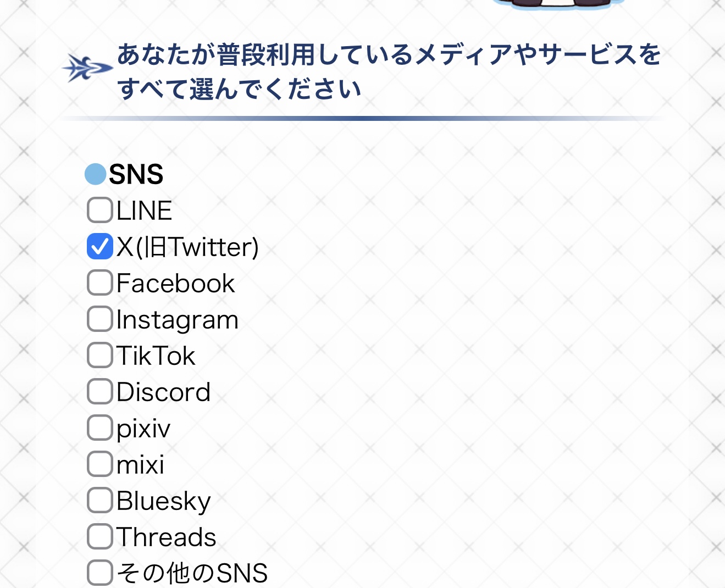Mark the mixi checkbox
Image resolution: width=725 pixels, height=588 pixels.
[x=99, y=464]
